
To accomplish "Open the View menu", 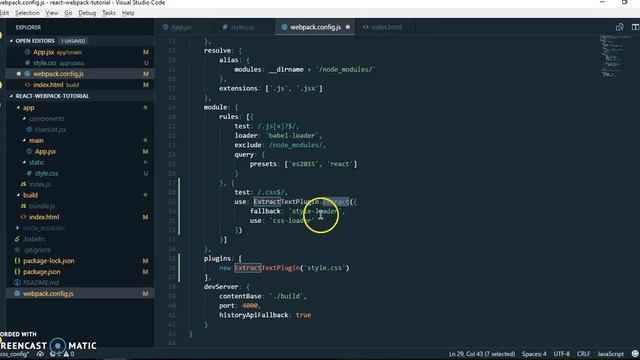I will pos(52,13).
